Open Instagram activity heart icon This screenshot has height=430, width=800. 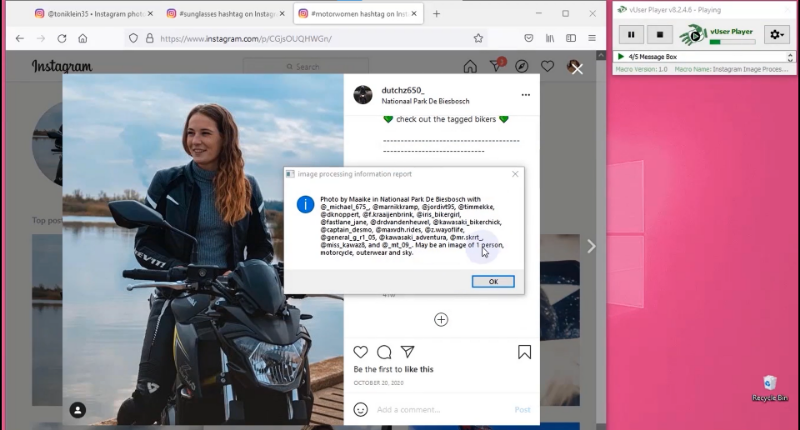point(547,66)
